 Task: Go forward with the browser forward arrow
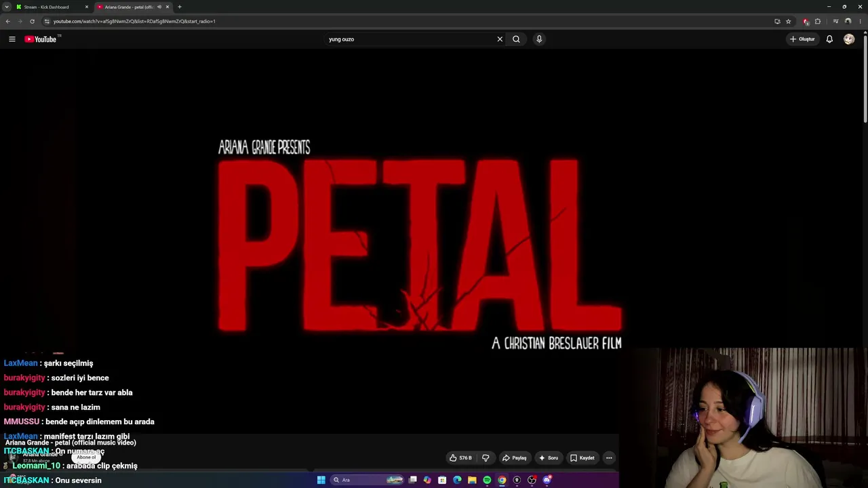coord(20,21)
